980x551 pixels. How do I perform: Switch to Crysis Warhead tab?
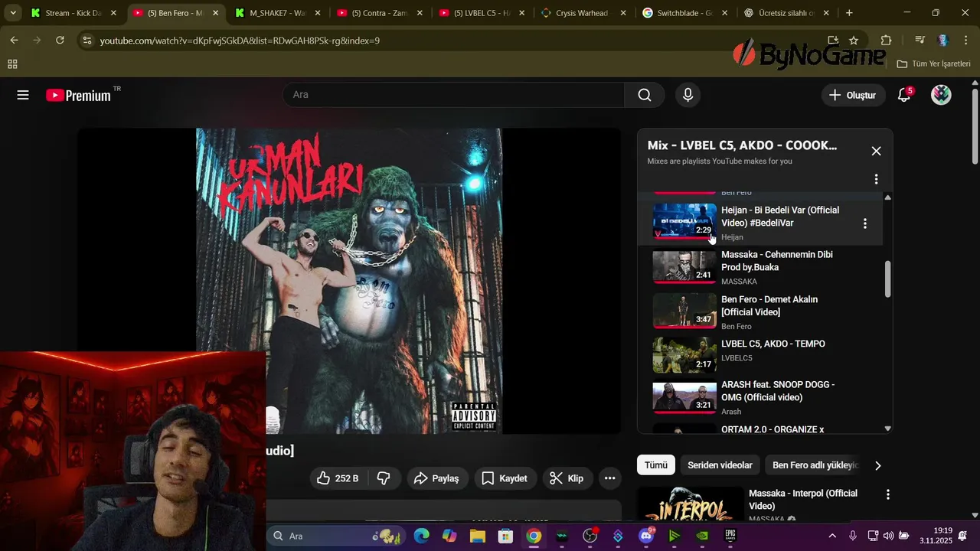pos(584,13)
